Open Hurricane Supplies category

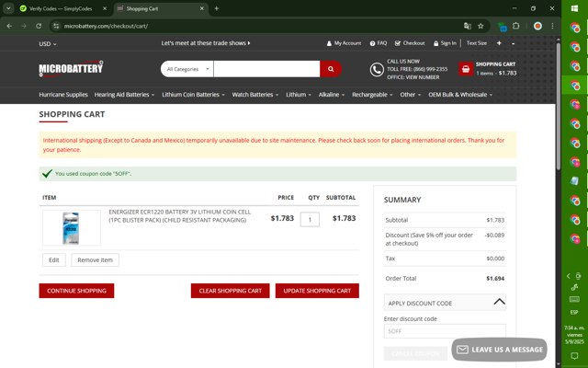point(63,95)
